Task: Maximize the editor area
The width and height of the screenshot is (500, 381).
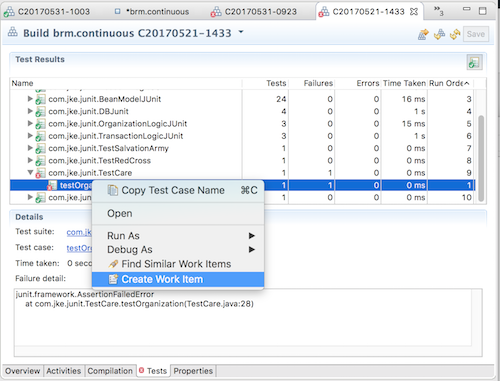Action: point(482,11)
